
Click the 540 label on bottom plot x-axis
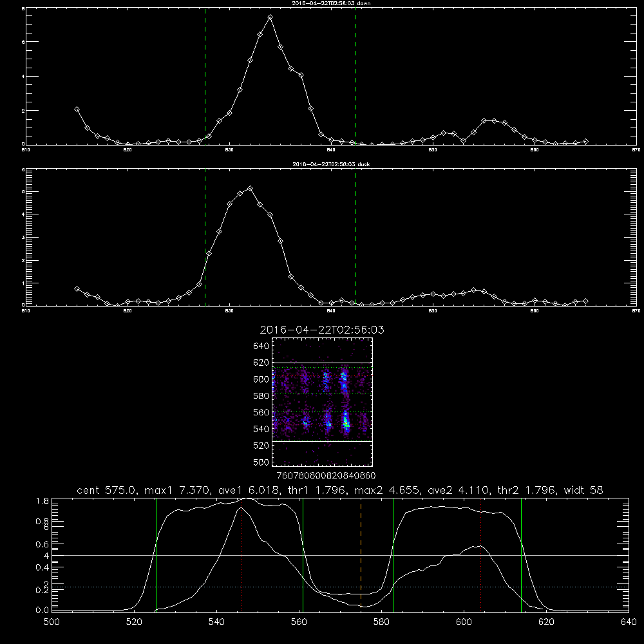pyautogui.click(x=216, y=622)
